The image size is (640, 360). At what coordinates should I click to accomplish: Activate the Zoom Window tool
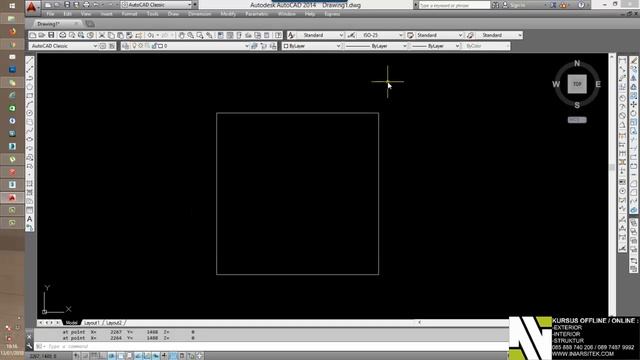[200, 36]
